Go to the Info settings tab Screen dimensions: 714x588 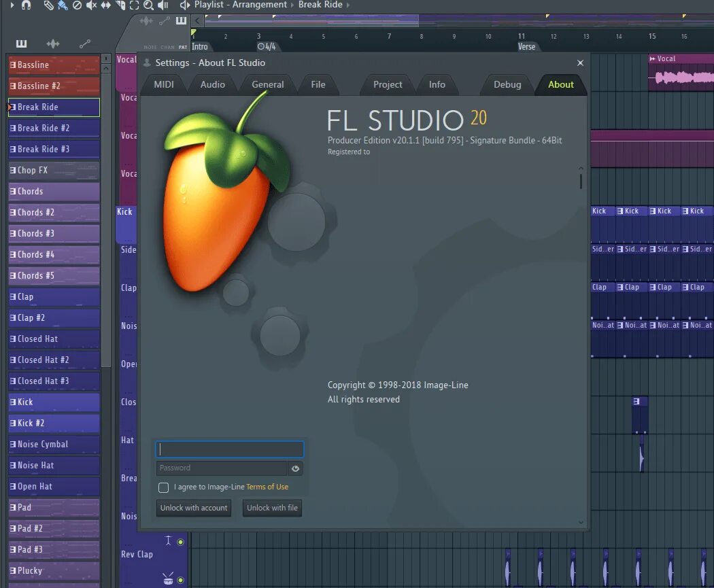tap(437, 85)
